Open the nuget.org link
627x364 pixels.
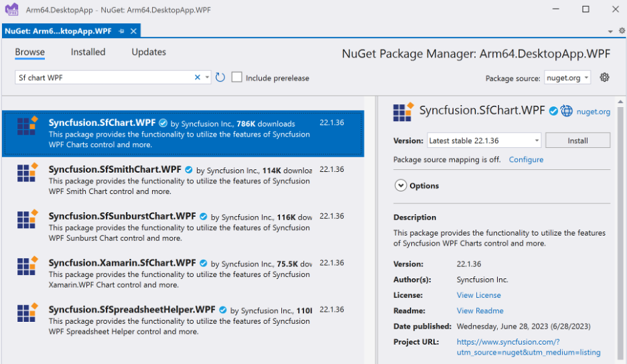click(593, 112)
